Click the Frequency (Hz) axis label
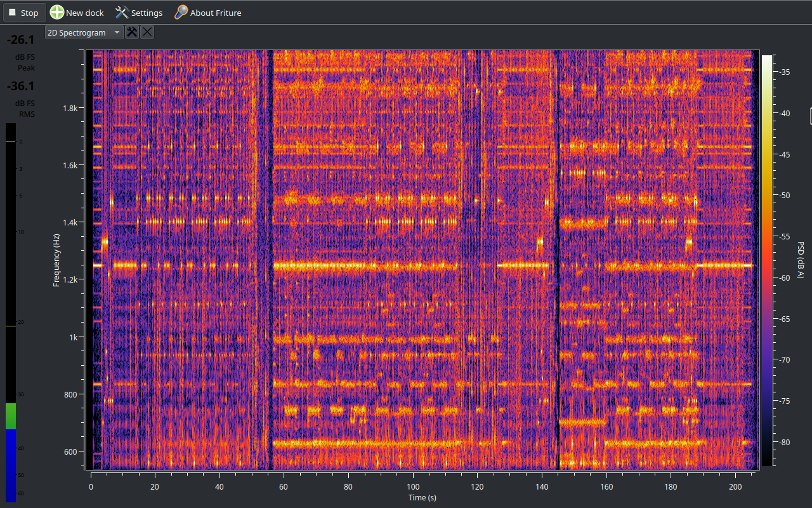 [x=56, y=260]
